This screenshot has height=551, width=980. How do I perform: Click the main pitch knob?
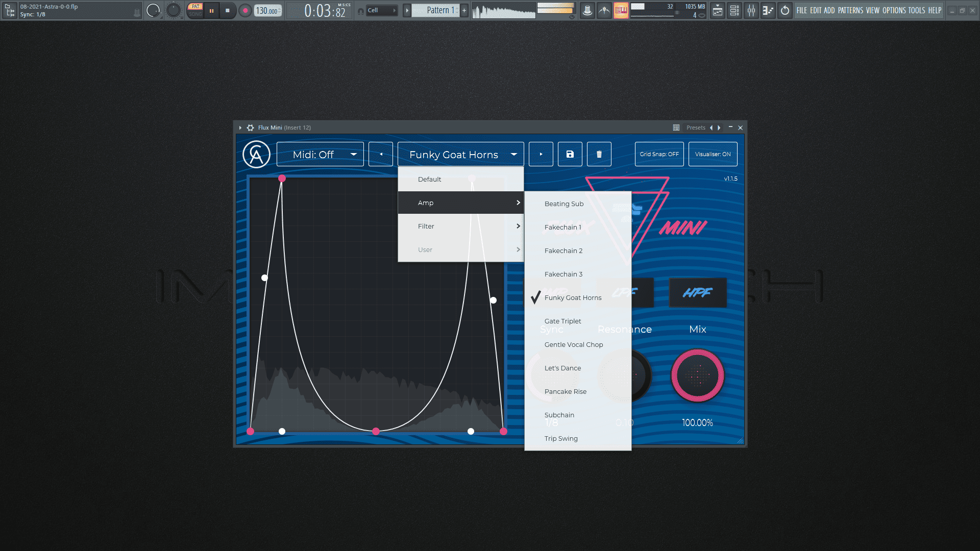pos(174,10)
